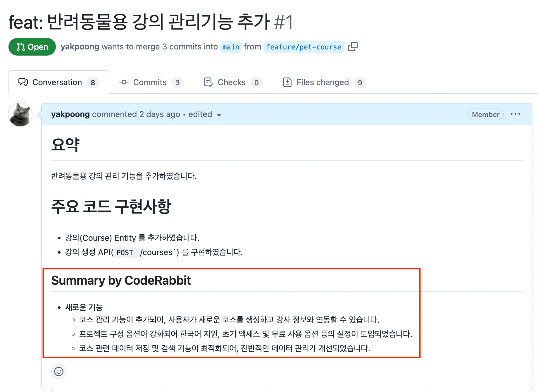Switch to the Checks tab
This screenshot has width=538, height=392.
pyautogui.click(x=233, y=82)
